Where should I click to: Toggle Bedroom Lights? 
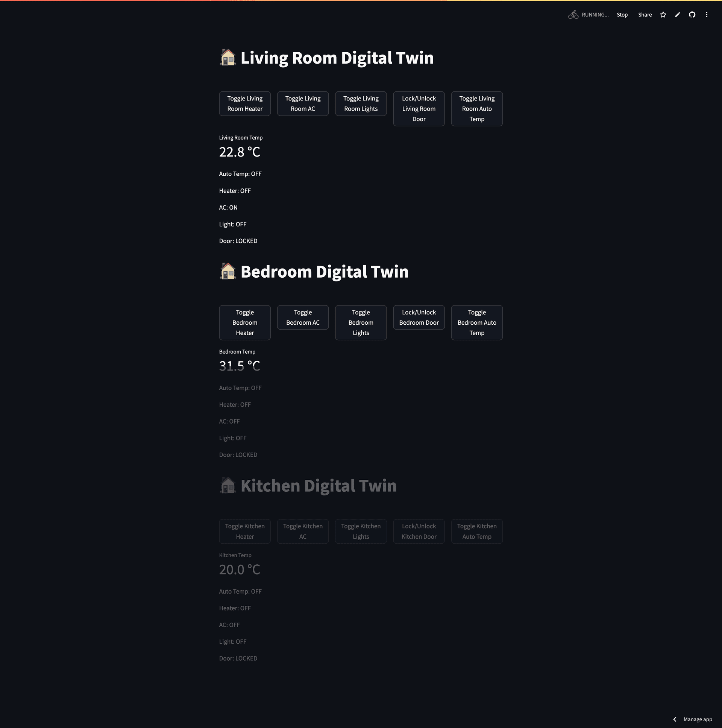click(360, 322)
